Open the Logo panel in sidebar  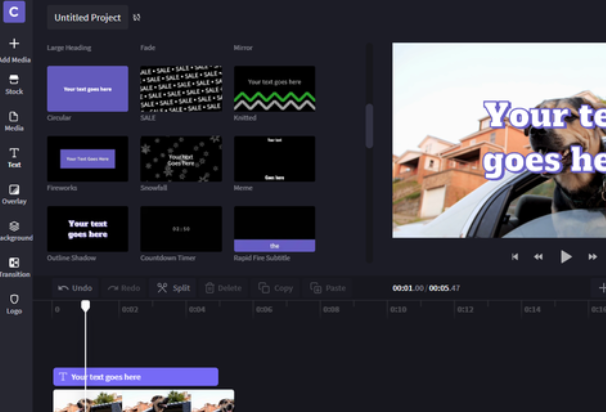[14, 303]
